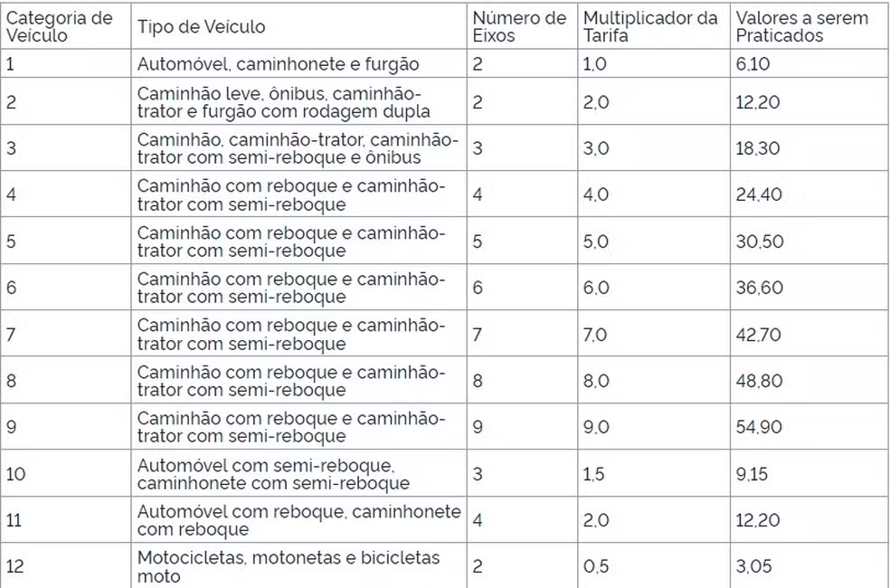
Task: Select the 'Tipo de Veículo' header cell
Action: click(x=299, y=26)
